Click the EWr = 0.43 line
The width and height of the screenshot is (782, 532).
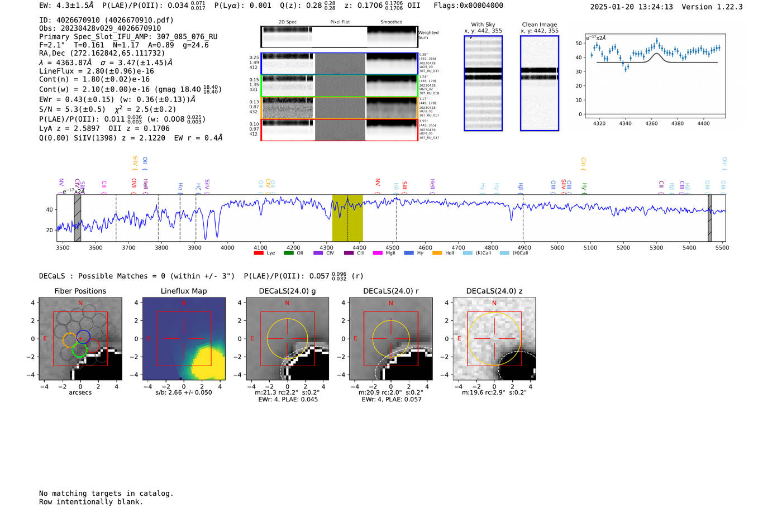pyautogui.click(x=117, y=99)
